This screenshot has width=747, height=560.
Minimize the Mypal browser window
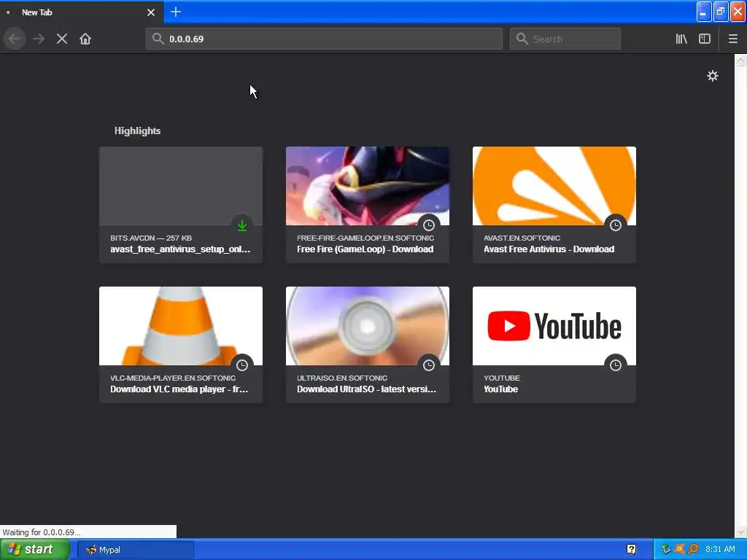point(704,12)
